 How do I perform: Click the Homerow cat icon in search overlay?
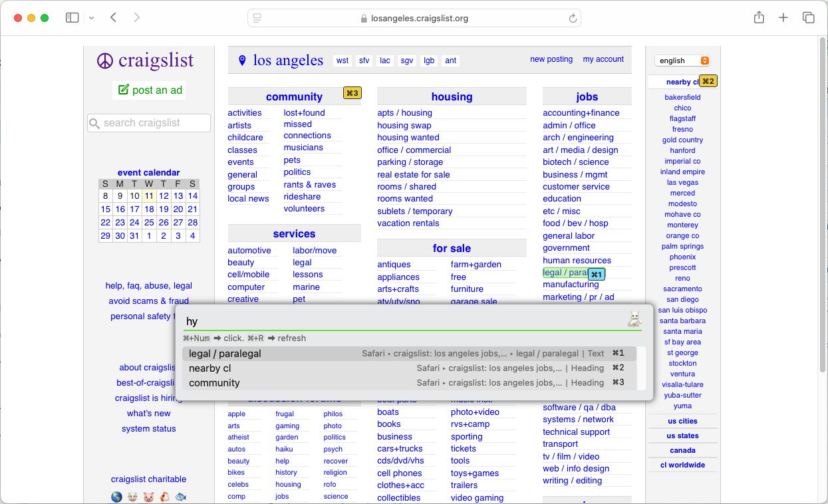(634, 319)
